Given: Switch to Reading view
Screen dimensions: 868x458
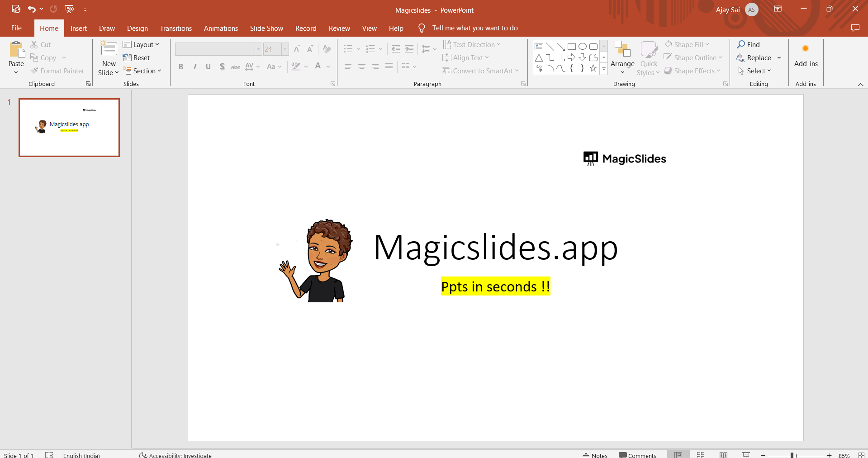Looking at the screenshot, I should (x=723, y=455).
